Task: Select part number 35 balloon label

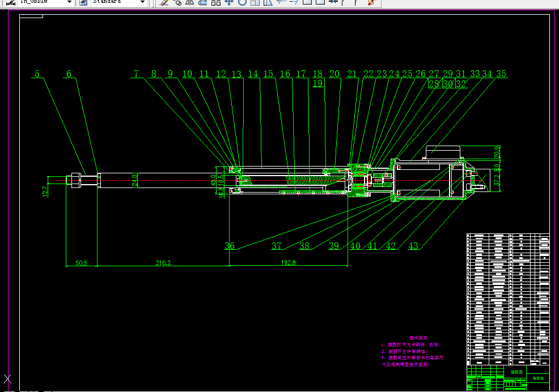Action: point(501,74)
